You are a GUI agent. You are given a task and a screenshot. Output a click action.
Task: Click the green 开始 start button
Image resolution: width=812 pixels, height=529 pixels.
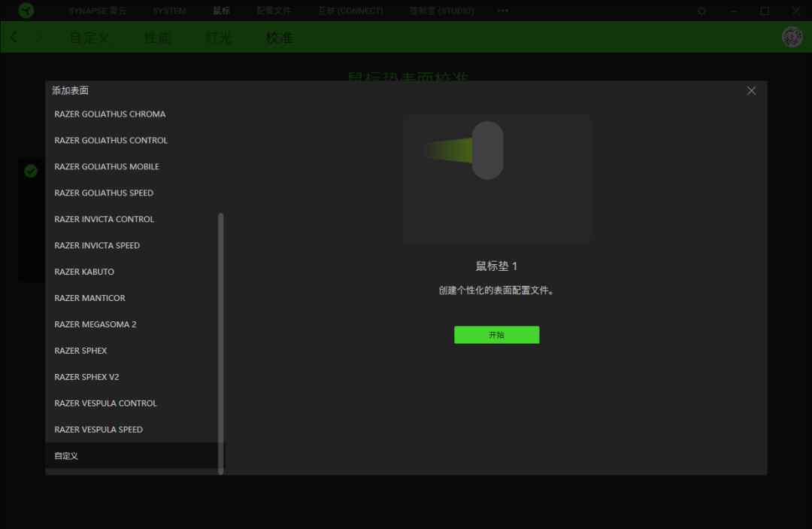tap(497, 335)
